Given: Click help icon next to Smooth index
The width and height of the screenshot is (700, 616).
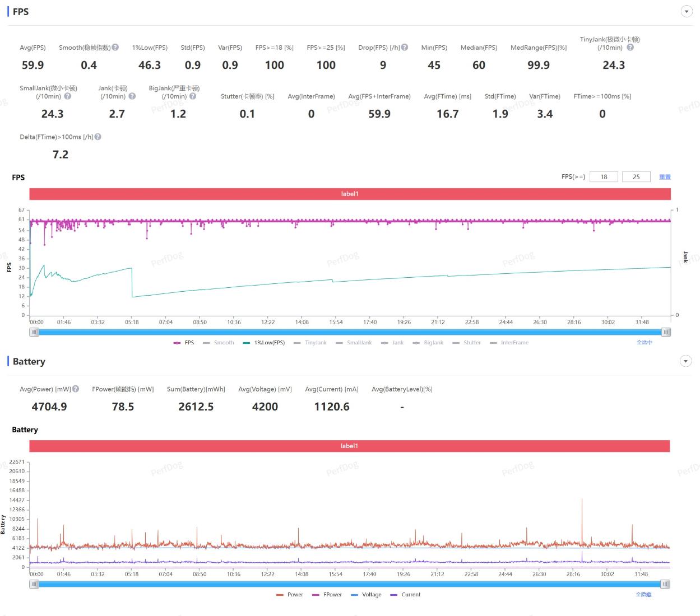Looking at the screenshot, I should point(115,48).
